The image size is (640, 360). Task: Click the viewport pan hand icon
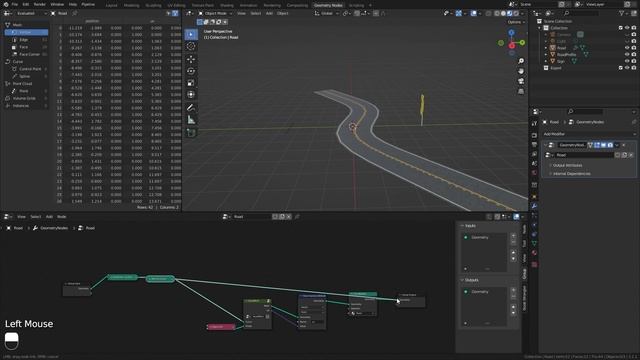(x=521, y=71)
